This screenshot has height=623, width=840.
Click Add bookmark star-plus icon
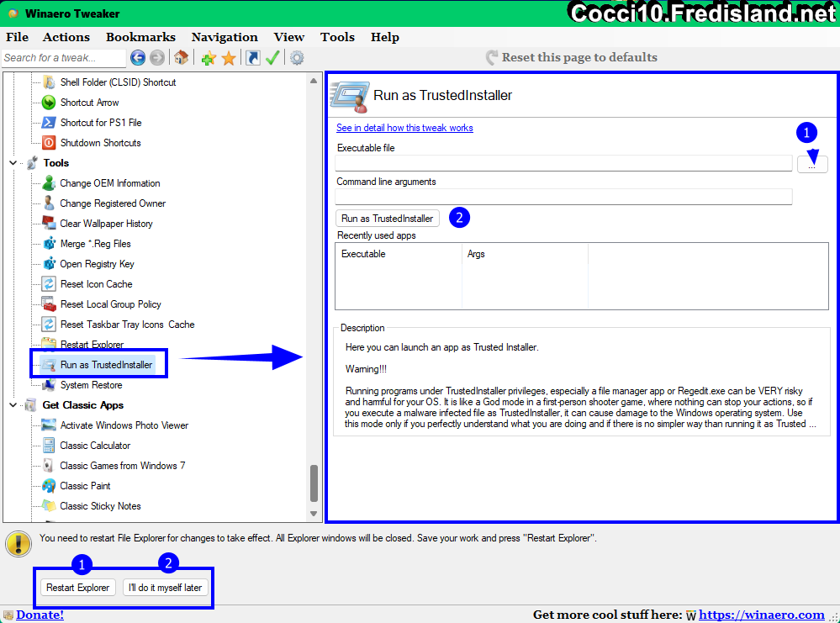[209, 58]
